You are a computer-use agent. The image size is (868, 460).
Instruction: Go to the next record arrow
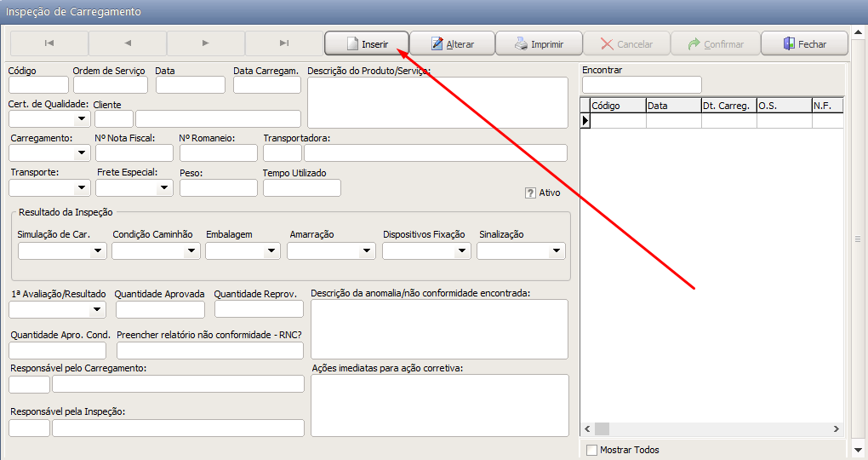(x=206, y=43)
